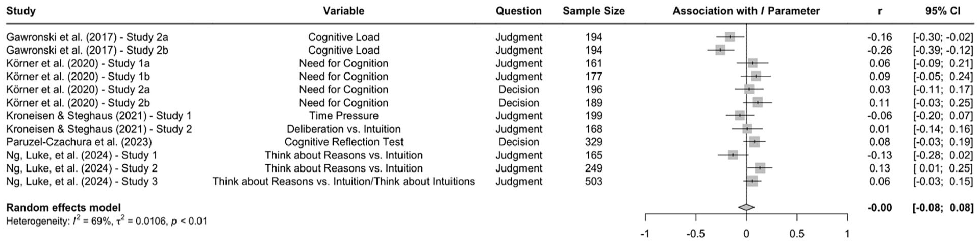Click Kroneisen & Steghaus Study 1 effect square
Screen dimensions: 980x244
pos(740,115)
